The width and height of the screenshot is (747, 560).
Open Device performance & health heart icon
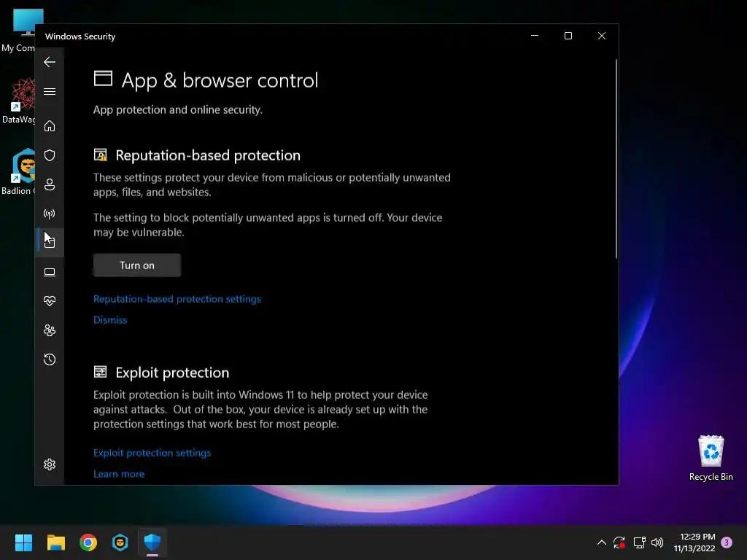[50, 301]
